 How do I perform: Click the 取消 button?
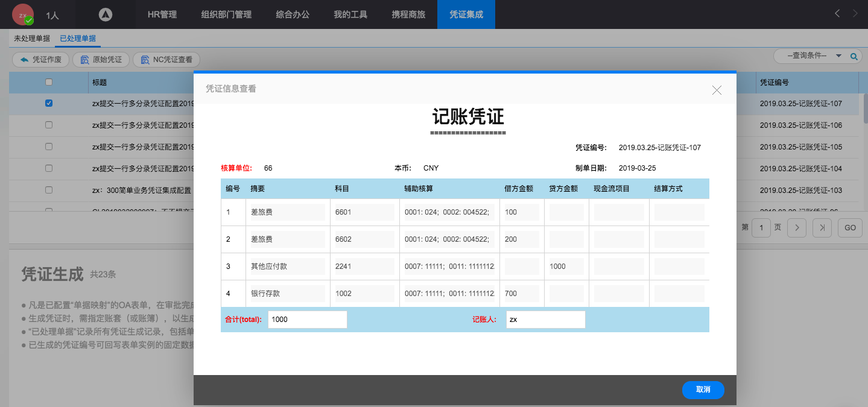coord(703,390)
